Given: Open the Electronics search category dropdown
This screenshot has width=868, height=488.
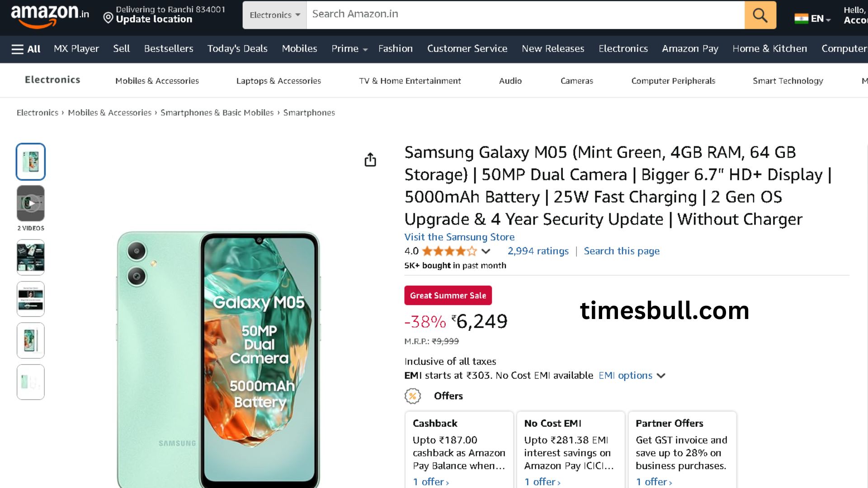Looking at the screenshot, I should click(x=274, y=15).
